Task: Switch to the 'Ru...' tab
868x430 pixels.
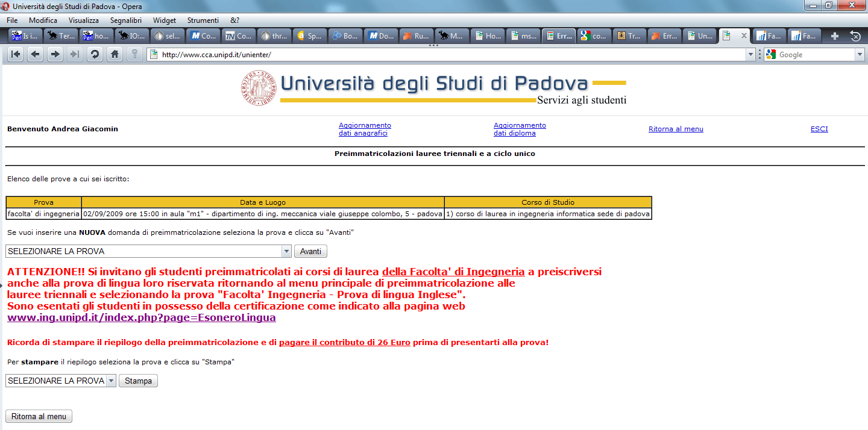Action: click(417, 36)
